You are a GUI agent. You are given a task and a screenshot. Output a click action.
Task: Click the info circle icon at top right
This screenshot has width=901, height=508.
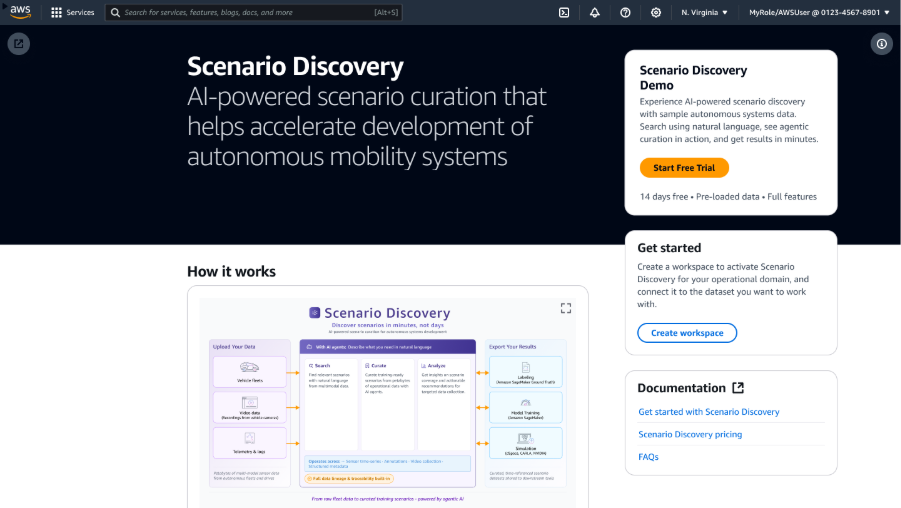[881, 44]
